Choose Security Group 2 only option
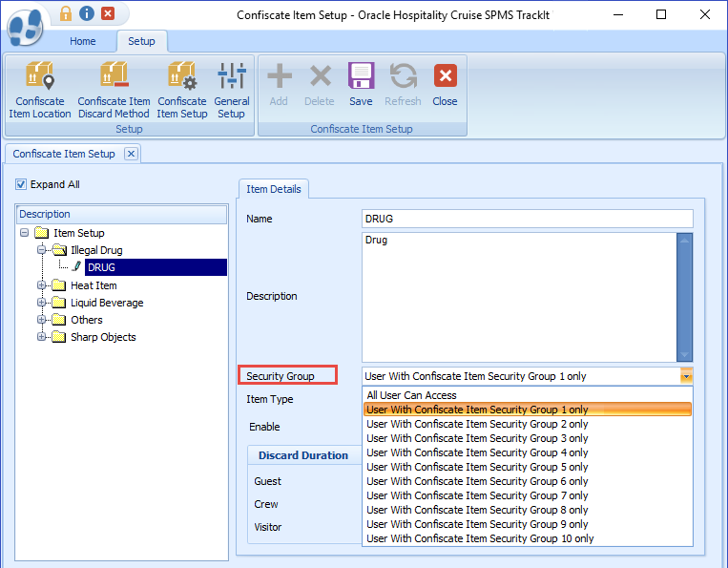This screenshot has height=568, width=728. coord(527,424)
